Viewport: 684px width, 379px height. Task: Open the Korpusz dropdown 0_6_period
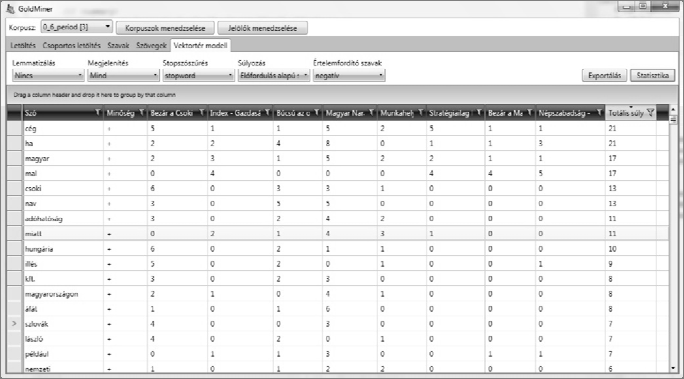[77, 27]
